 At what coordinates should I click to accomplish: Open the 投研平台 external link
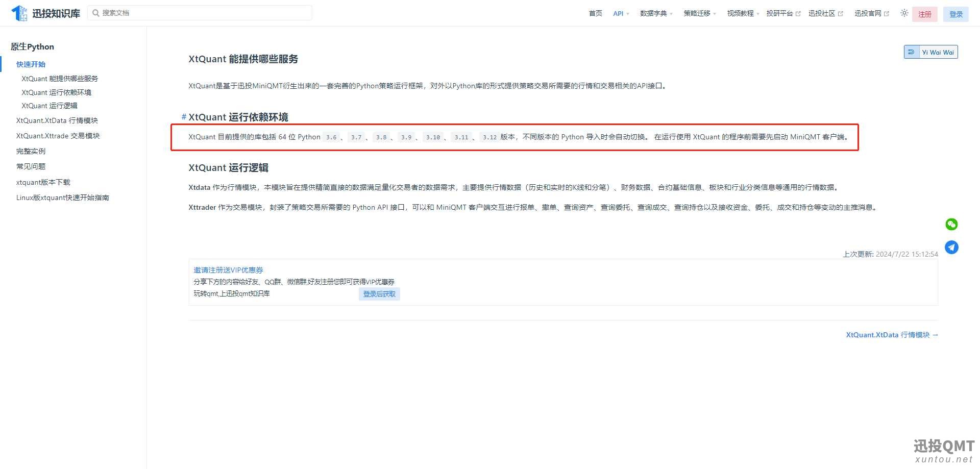(x=783, y=14)
